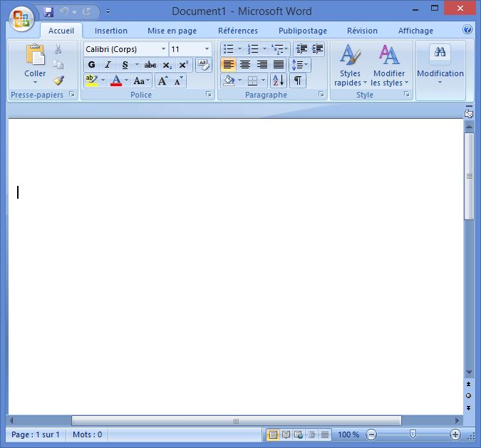
Task: Expand the Paragraphe dialog launcher
Action: (x=321, y=94)
